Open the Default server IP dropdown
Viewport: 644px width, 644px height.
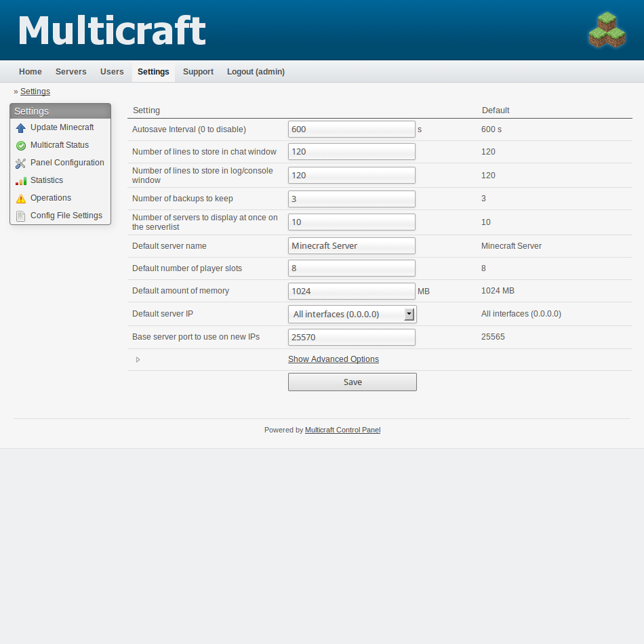point(352,314)
